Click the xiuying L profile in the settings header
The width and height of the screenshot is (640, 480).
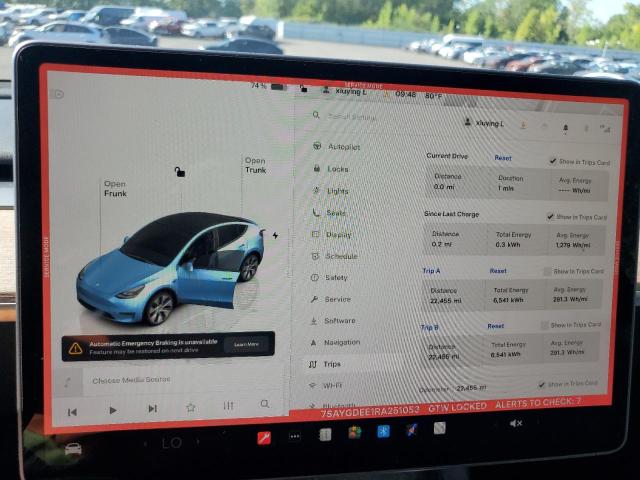pyautogui.click(x=484, y=123)
